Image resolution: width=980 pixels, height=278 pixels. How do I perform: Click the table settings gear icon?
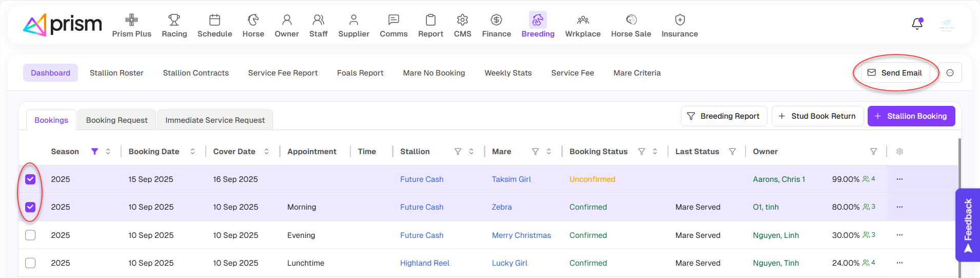point(899,152)
